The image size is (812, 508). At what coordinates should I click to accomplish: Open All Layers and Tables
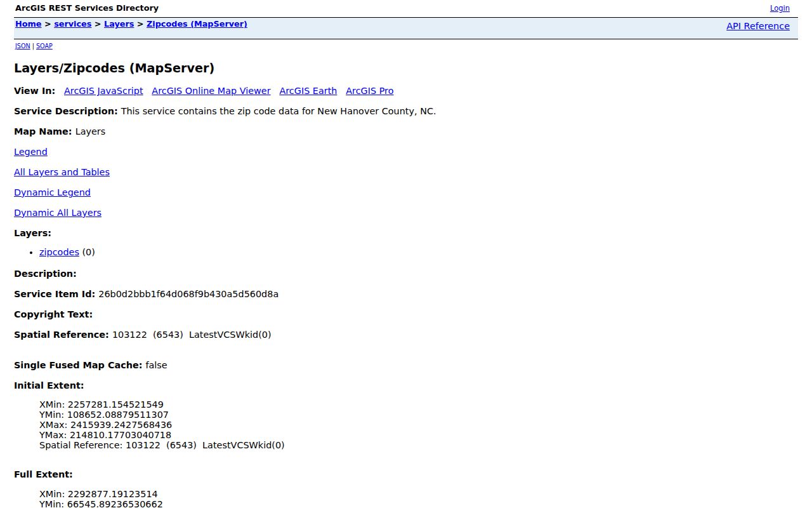(x=62, y=172)
